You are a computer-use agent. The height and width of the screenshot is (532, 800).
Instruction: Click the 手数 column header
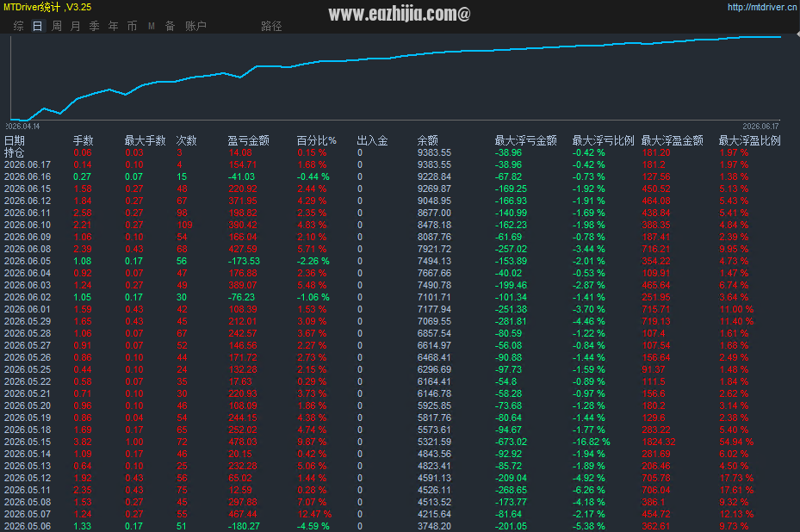tap(84, 140)
